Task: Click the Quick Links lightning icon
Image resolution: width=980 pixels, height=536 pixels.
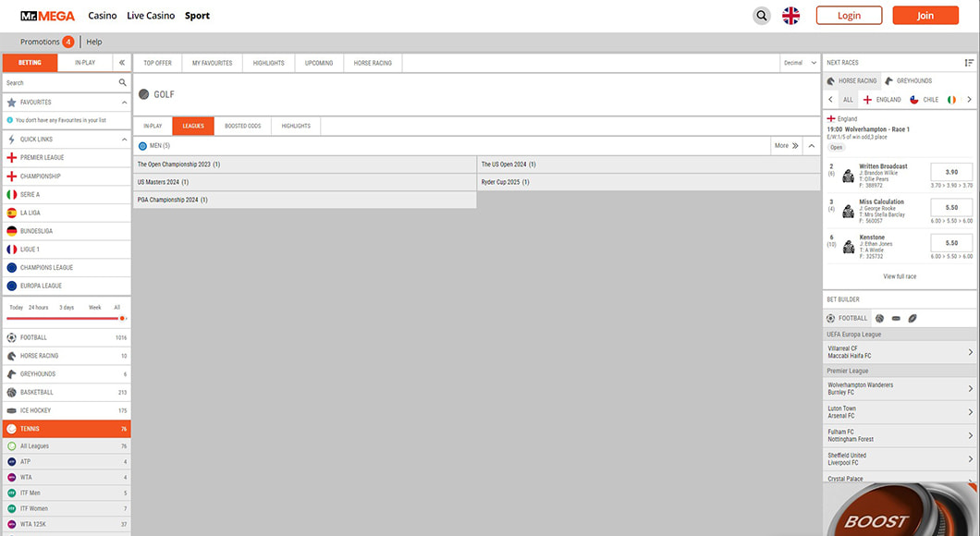Action: tap(11, 140)
